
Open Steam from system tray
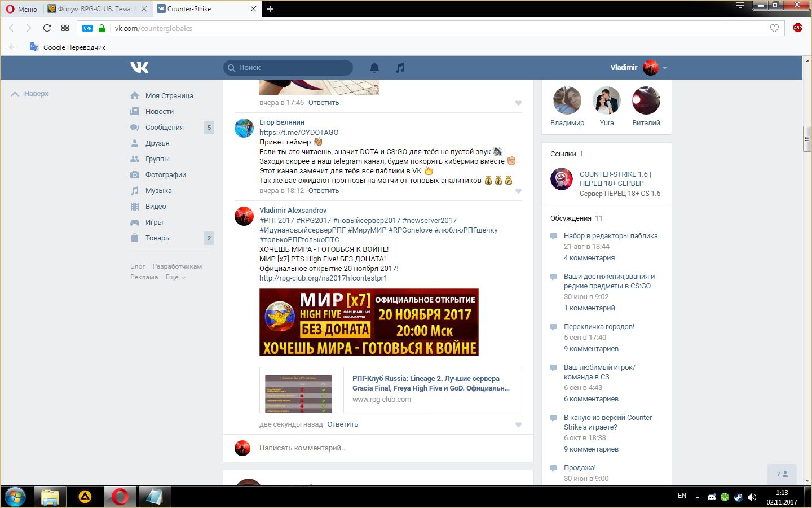pyautogui.click(x=738, y=497)
